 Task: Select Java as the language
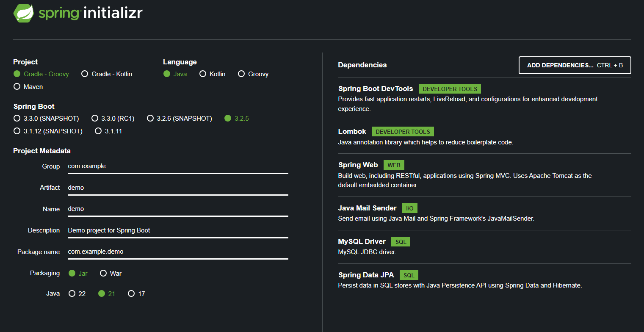175,74
